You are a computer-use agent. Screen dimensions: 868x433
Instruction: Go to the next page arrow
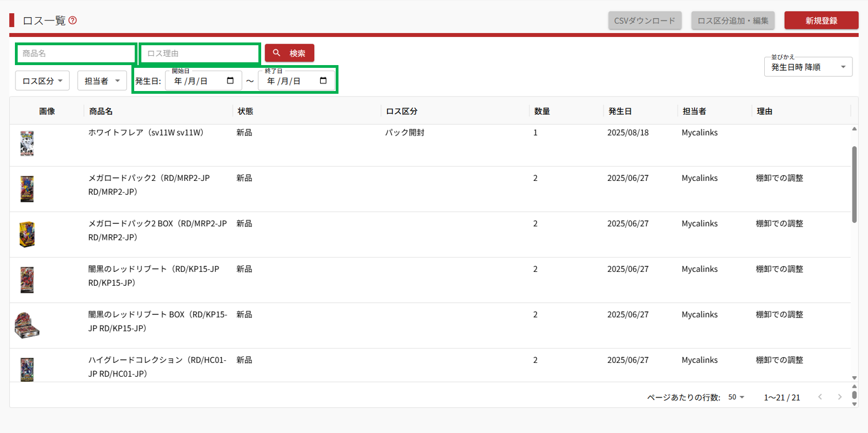pyautogui.click(x=839, y=397)
